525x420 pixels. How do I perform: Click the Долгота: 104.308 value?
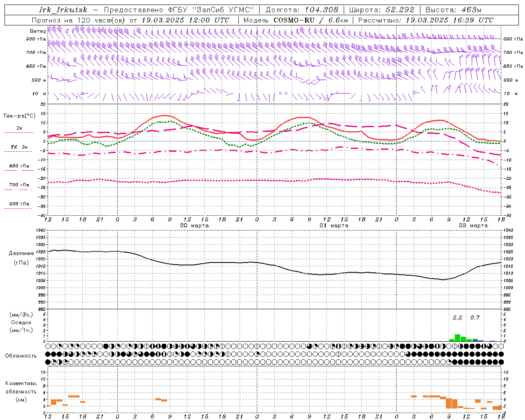[302, 10]
